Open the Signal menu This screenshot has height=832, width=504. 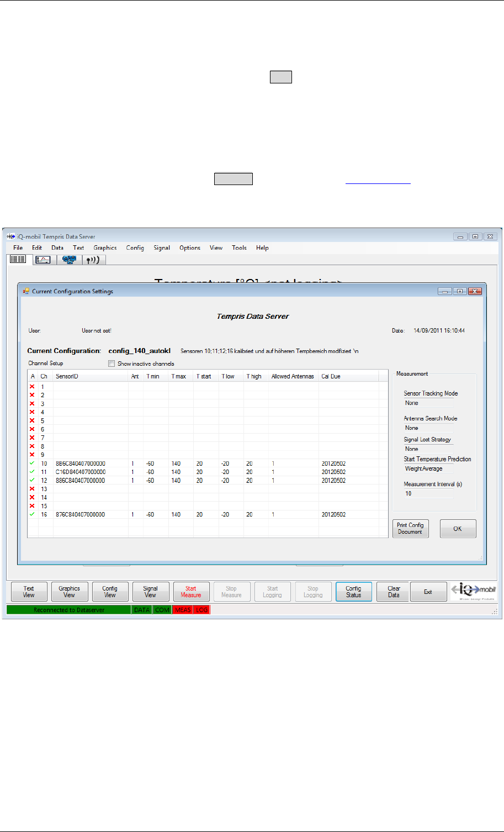[162, 248]
